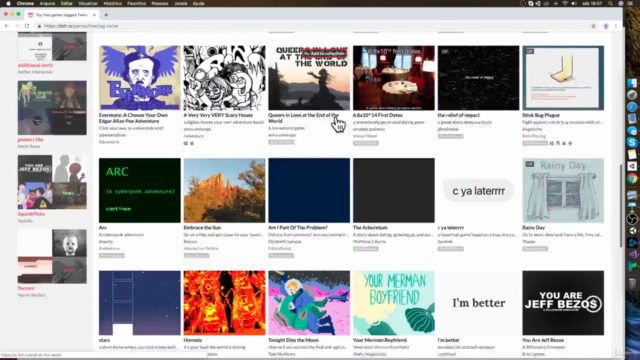Click the 'I'm better' thumbnail

click(478, 303)
